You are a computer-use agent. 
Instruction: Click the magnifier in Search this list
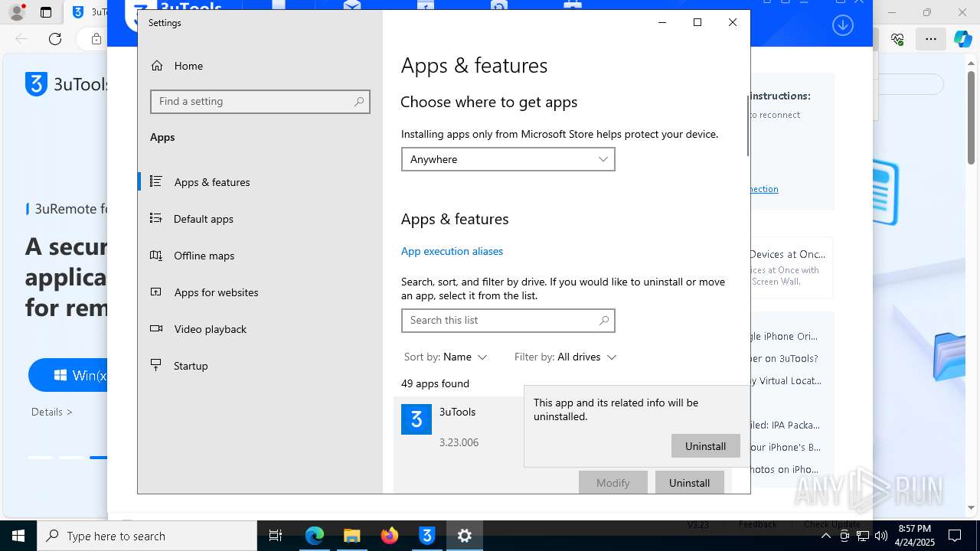click(x=604, y=320)
